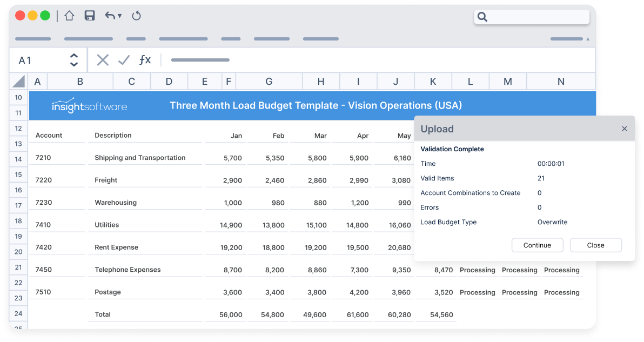This screenshot has height=342, width=644.
Task: Open the fx insert function icon
Action: pyautogui.click(x=145, y=60)
